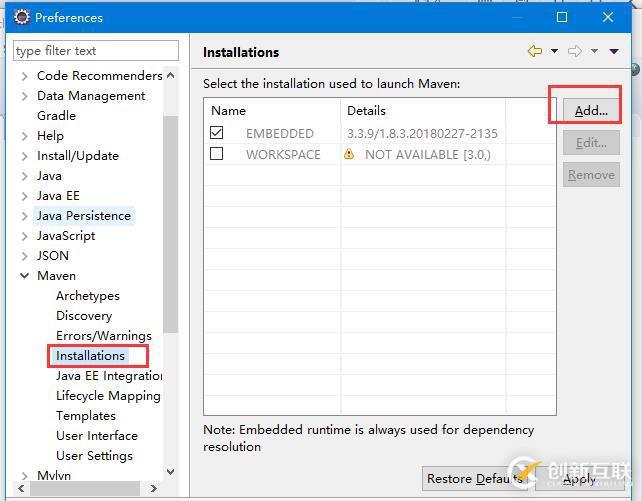Open the back history dropdown arrow
The image size is (642, 501).
point(554,51)
